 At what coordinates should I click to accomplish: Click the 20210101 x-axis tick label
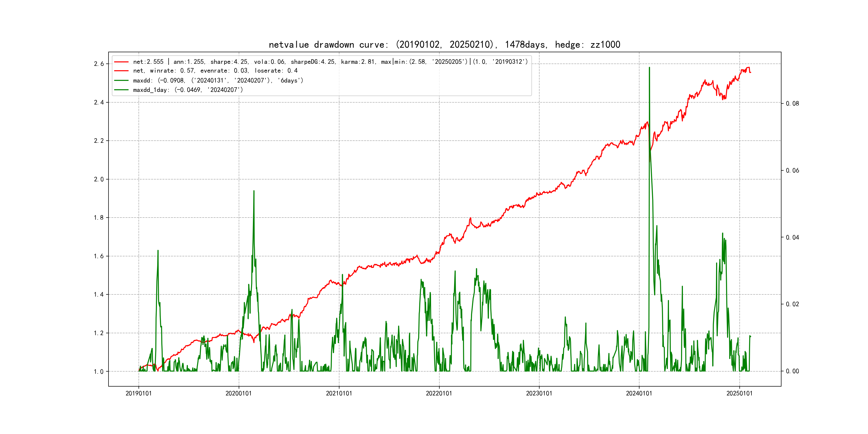(x=339, y=393)
